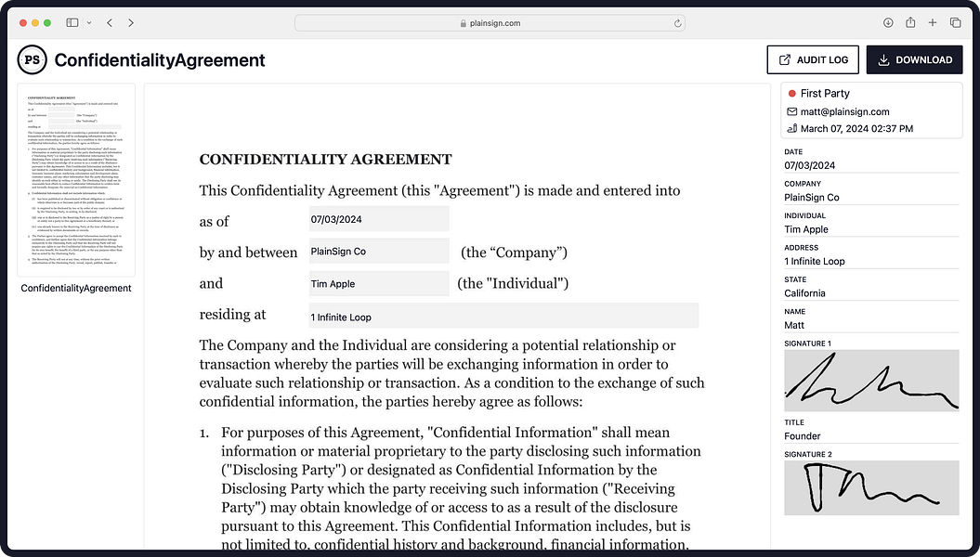Open a new tab with plus icon

pyautogui.click(x=933, y=22)
